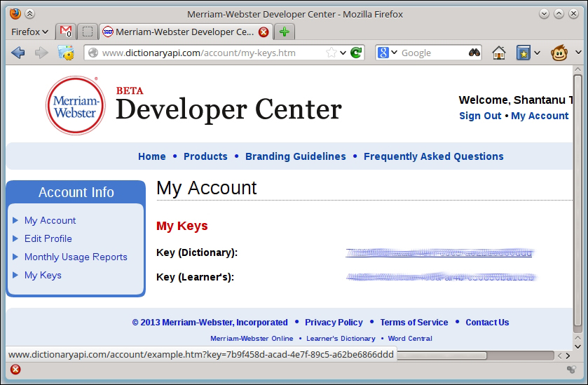
Task: Open the Firefox menu dropdown
Action: [30, 32]
